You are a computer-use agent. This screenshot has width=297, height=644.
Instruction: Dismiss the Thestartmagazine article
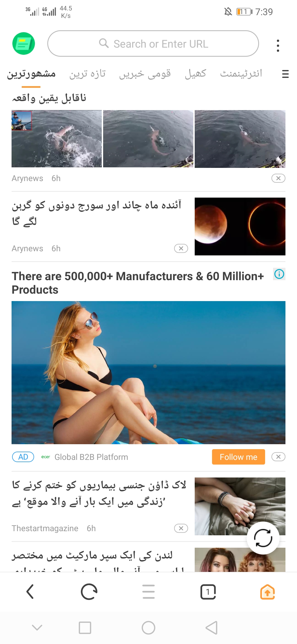coord(181,528)
